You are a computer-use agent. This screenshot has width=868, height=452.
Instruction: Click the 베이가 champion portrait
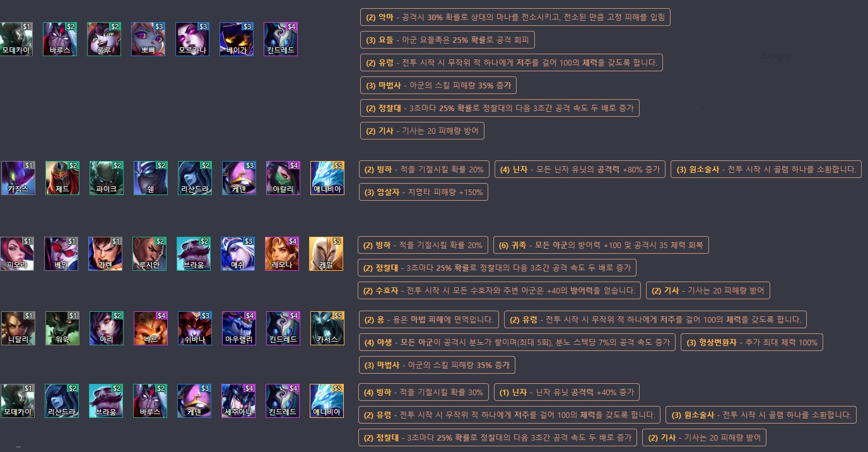[237, 39]
